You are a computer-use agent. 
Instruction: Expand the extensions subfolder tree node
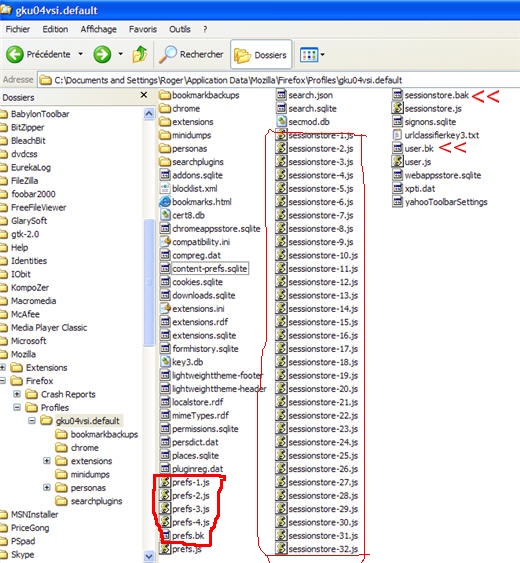47,461
